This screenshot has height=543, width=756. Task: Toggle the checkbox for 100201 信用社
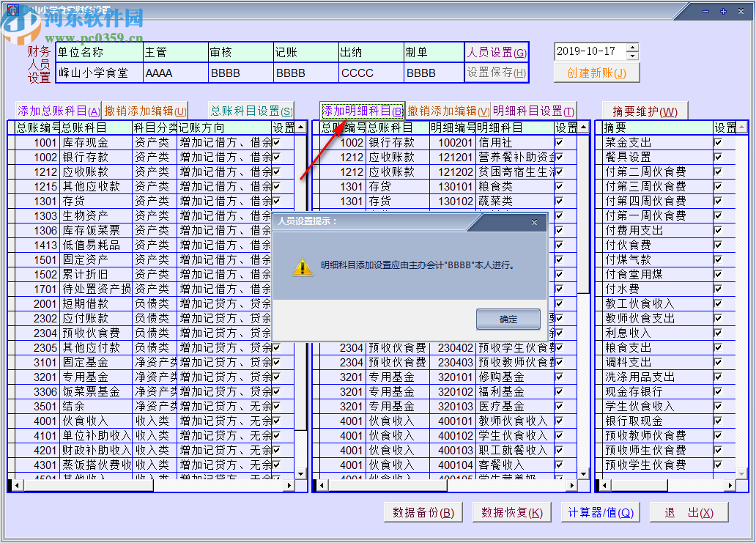pos(559,142)
